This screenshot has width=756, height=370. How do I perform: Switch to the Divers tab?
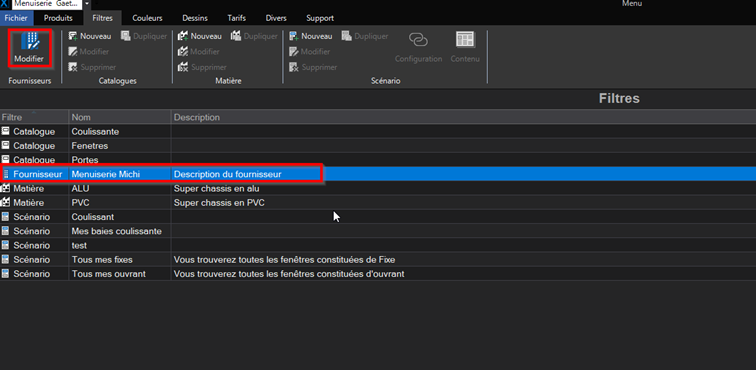pos(276,18)
